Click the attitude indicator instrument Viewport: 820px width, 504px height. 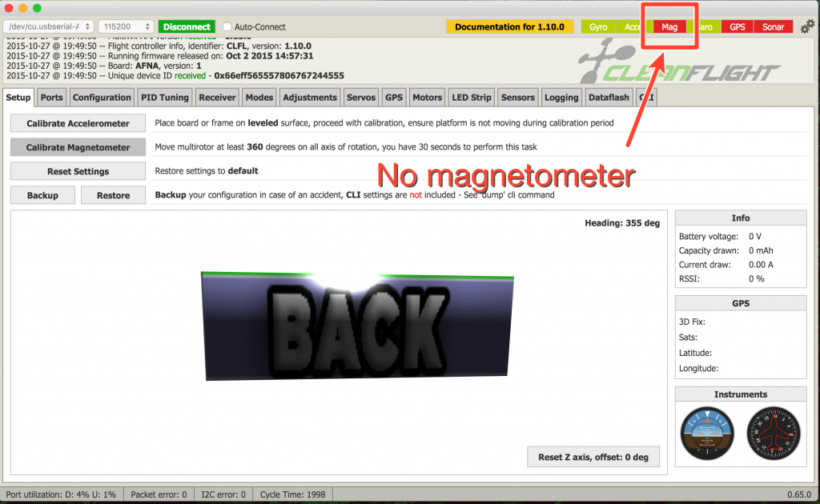[x=706, y=434]
